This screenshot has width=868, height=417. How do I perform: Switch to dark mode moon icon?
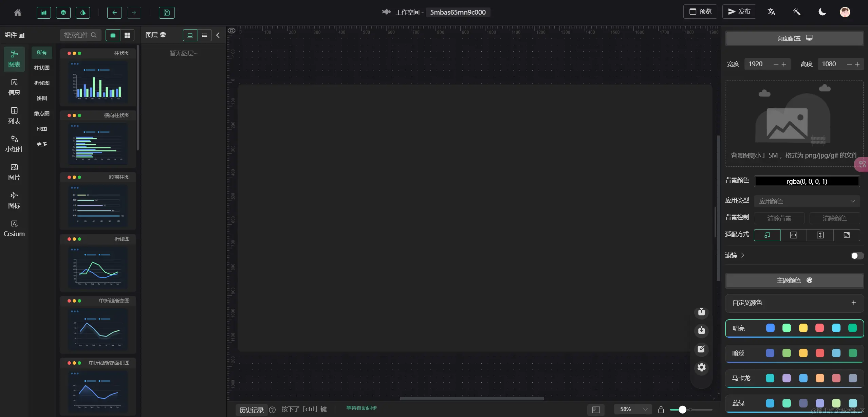[x=822, y=12]
